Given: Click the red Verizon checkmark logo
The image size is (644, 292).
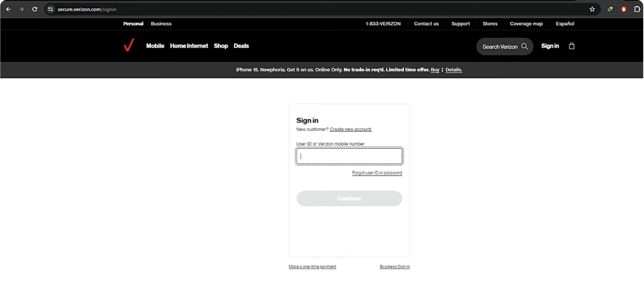Looking at the screenshot, I should (x=129, y=45).
